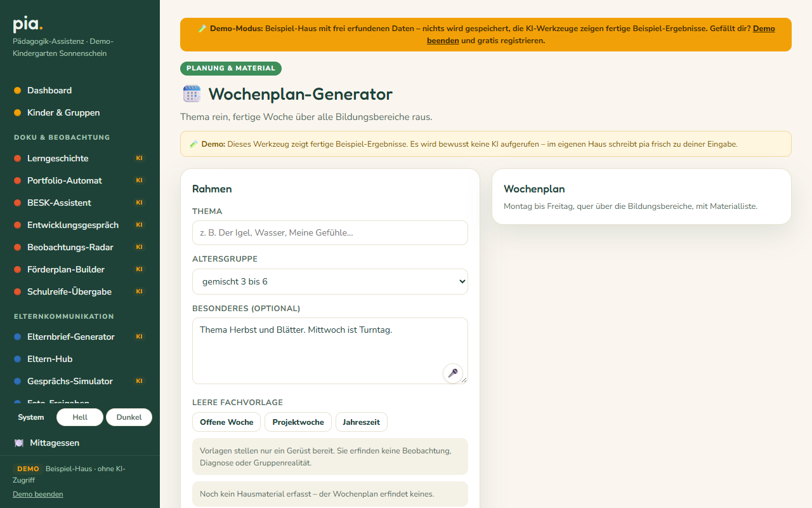Image resolution: width=812 pixels, height=508 pixels.
Task: Click the DEMO badge in sidebar footer
Action: pyautogui.click(x=28, y=469)
